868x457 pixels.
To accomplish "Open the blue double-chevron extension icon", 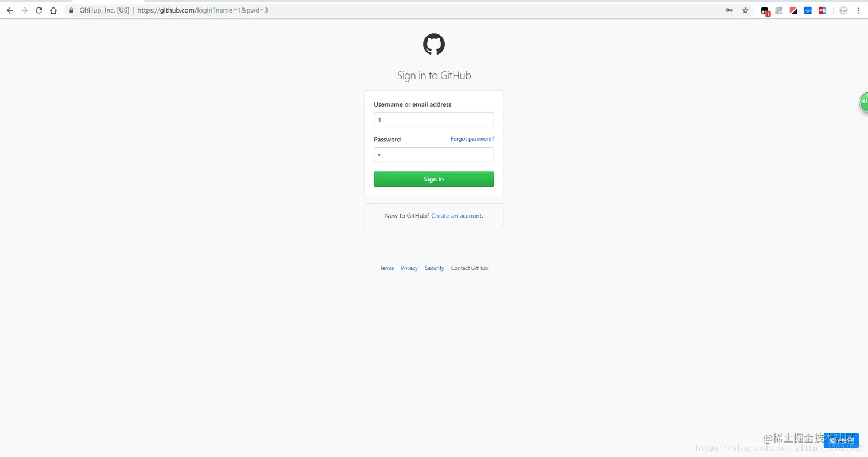I will coord(808,10).
